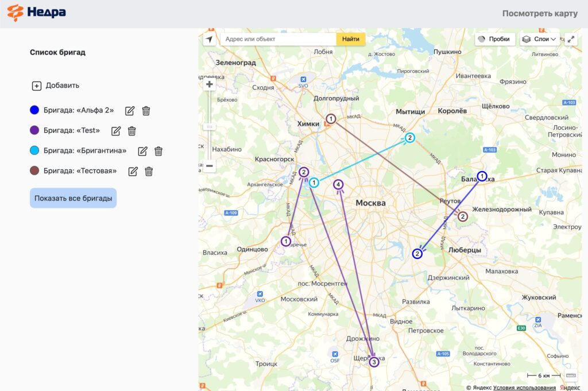Select Бригада: «Альфа 2» text
Viewport: 588px width, 391px height.
click(79, 110)
